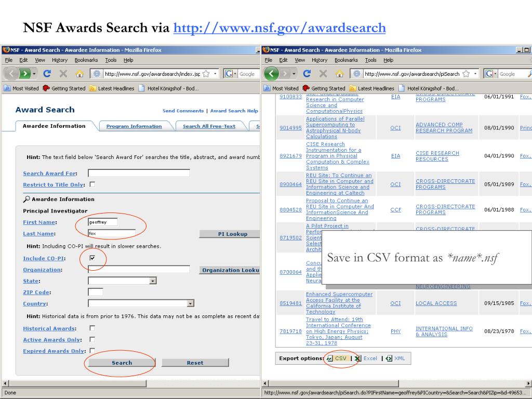This screenshot has width=532, height=399.
Task: Click the First Name input field
Action: pyautogui.click(x=103, y=222)
